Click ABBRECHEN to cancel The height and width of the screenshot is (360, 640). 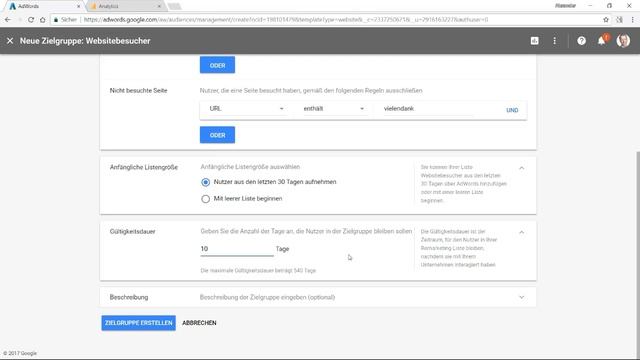[199, 323]
